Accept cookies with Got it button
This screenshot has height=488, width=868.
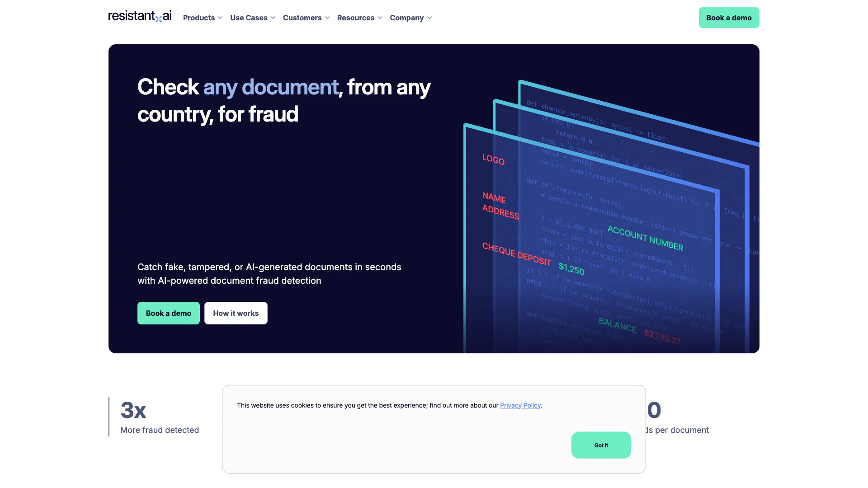[x=601, y=445]
